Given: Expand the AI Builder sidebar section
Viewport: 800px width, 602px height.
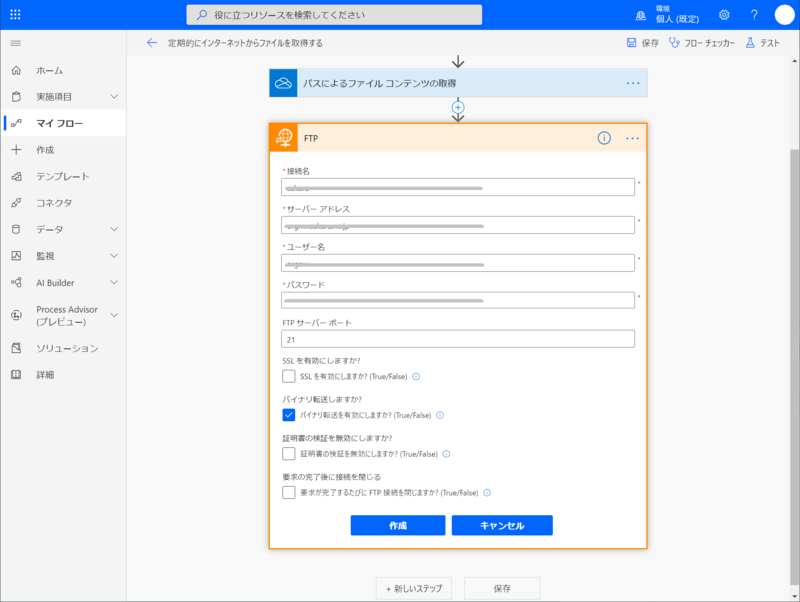Looking at the screenshot, I should pos(114,282).
